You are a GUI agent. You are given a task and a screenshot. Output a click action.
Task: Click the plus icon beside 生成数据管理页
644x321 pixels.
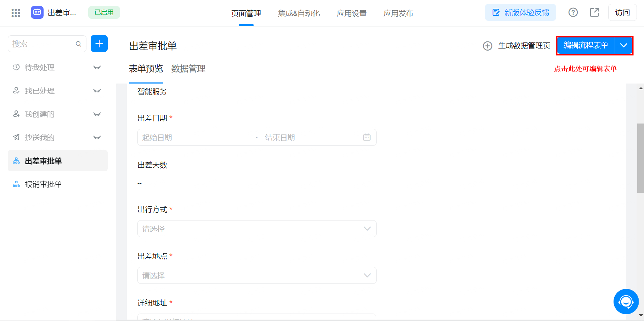point(487,46)
